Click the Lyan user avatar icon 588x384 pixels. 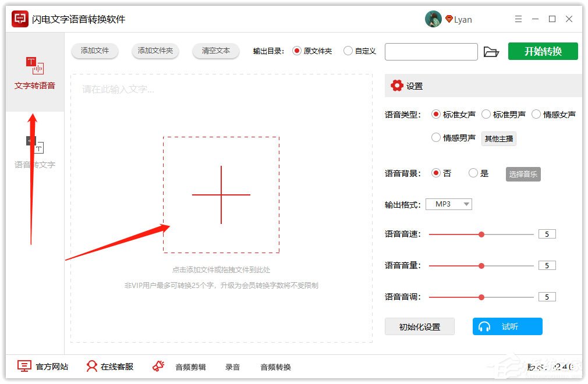434,18
